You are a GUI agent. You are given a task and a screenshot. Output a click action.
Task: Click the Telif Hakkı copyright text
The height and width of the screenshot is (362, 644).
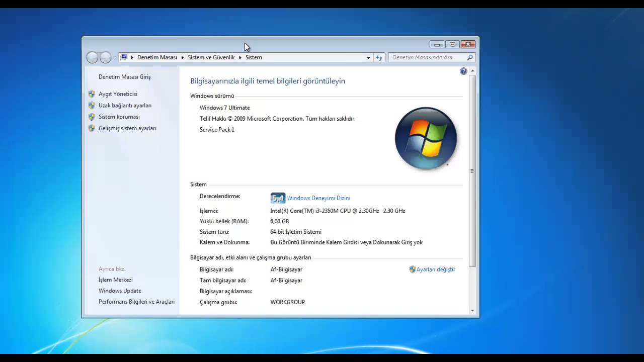click(277, 119)
